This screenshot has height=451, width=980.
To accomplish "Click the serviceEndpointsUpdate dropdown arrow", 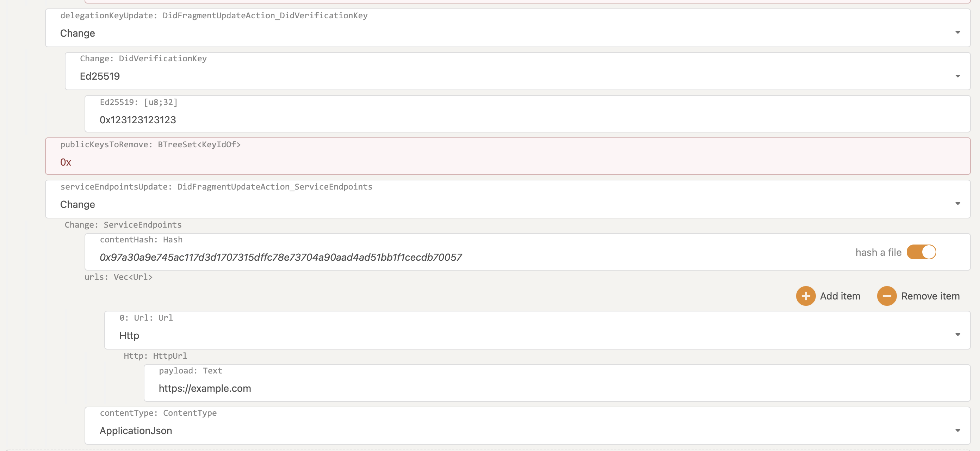I will pyautogui.click(x=957, y=204).
